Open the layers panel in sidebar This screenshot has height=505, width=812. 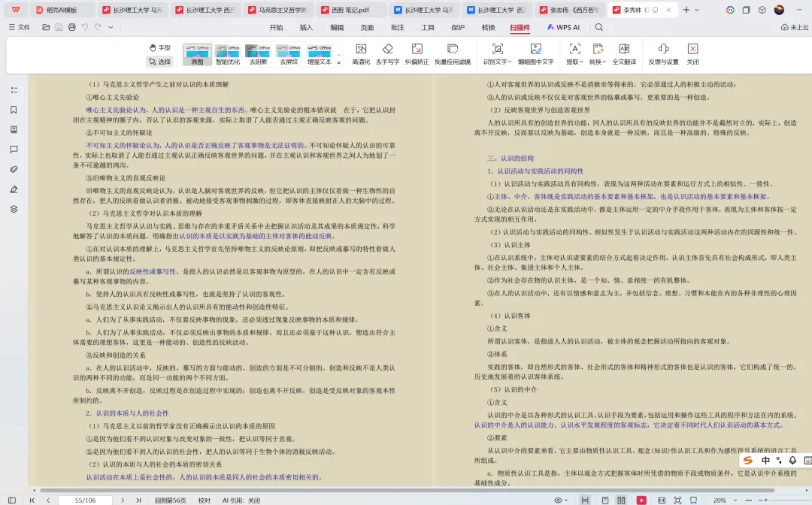point(14,209)
